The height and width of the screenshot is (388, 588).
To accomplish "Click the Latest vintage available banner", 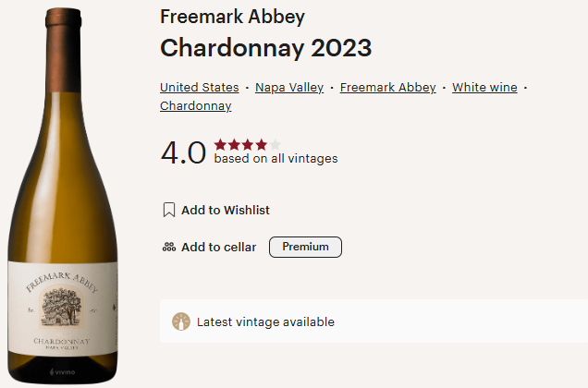I will 374,321.
